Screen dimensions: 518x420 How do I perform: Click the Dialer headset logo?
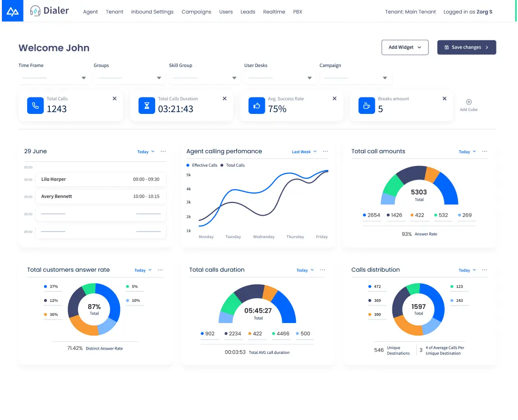[35, 11]
